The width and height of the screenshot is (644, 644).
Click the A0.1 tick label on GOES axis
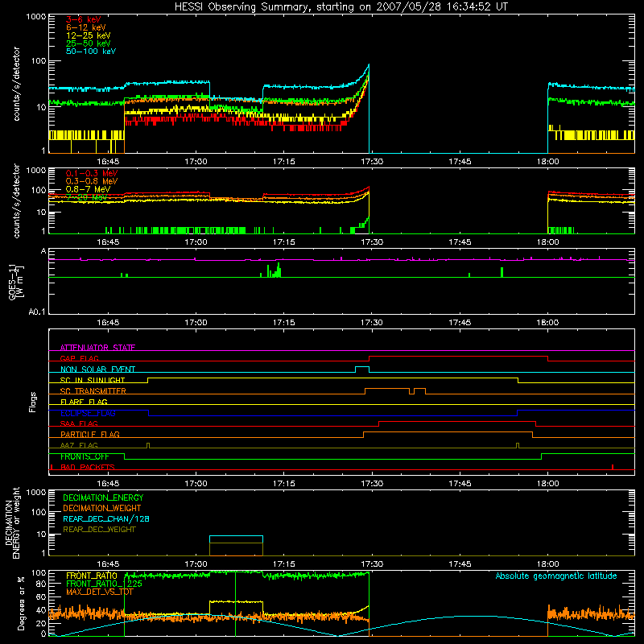[37, 312]
